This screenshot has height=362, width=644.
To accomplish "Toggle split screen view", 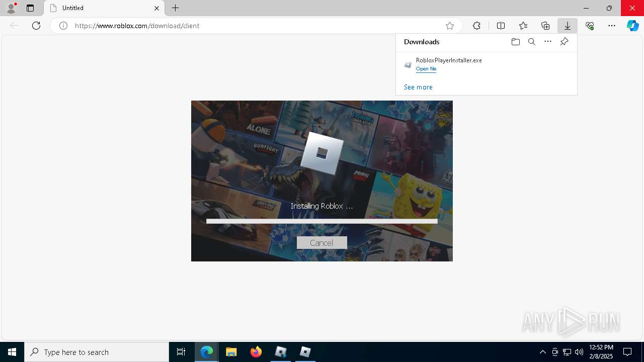I will [x=501, y=26].
